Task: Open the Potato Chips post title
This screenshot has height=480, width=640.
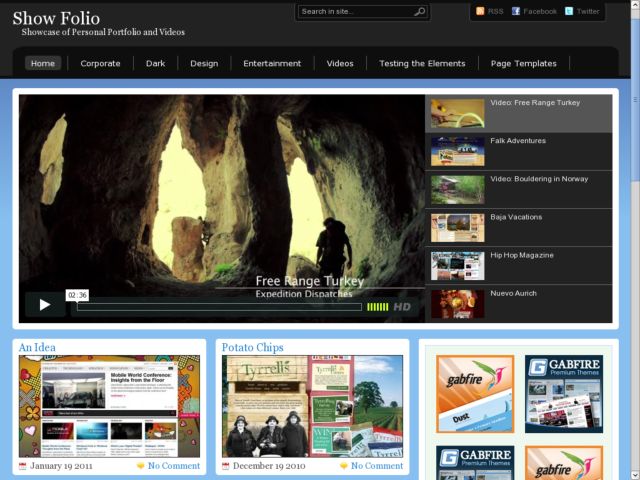Action: click(x=253, y=347)
